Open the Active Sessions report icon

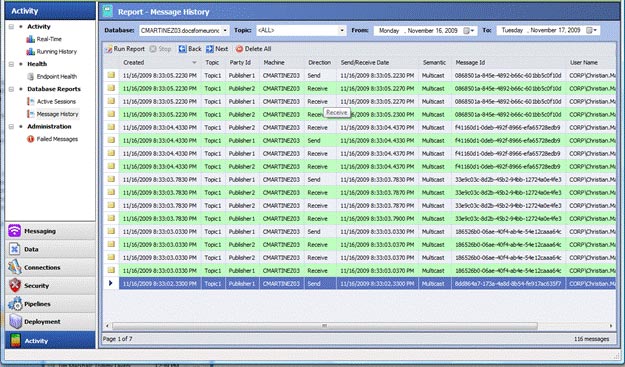[30, 101]
